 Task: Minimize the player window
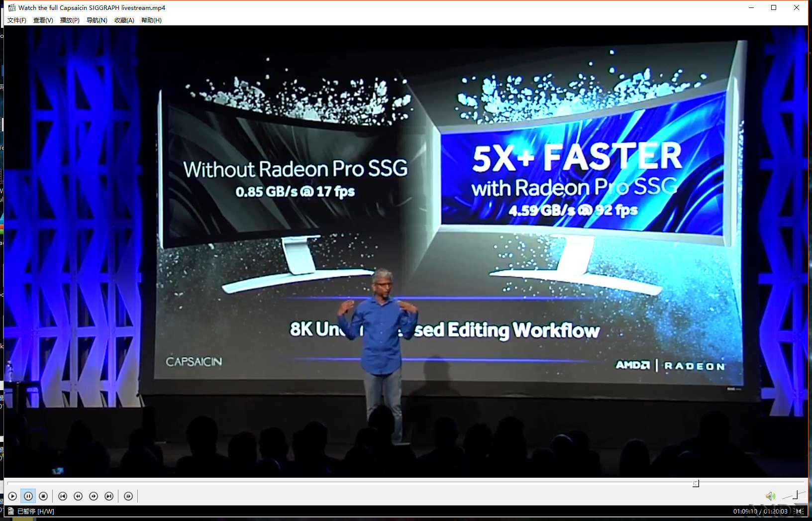coord(751,7)
